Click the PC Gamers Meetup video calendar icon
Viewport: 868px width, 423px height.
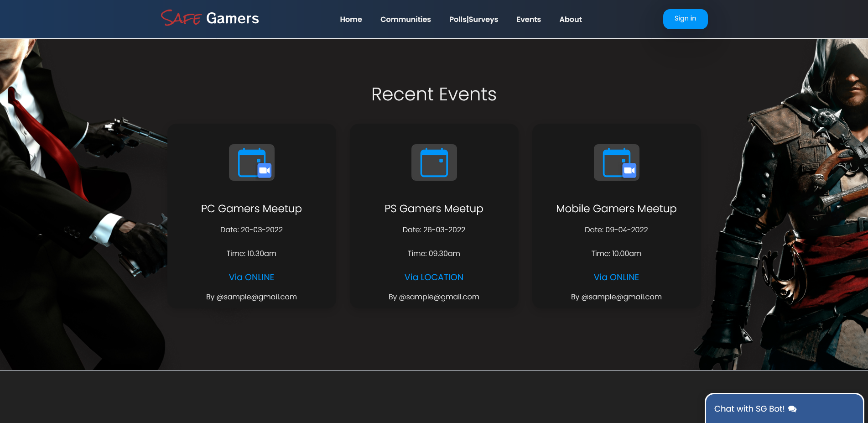click(x=251, y=162)
